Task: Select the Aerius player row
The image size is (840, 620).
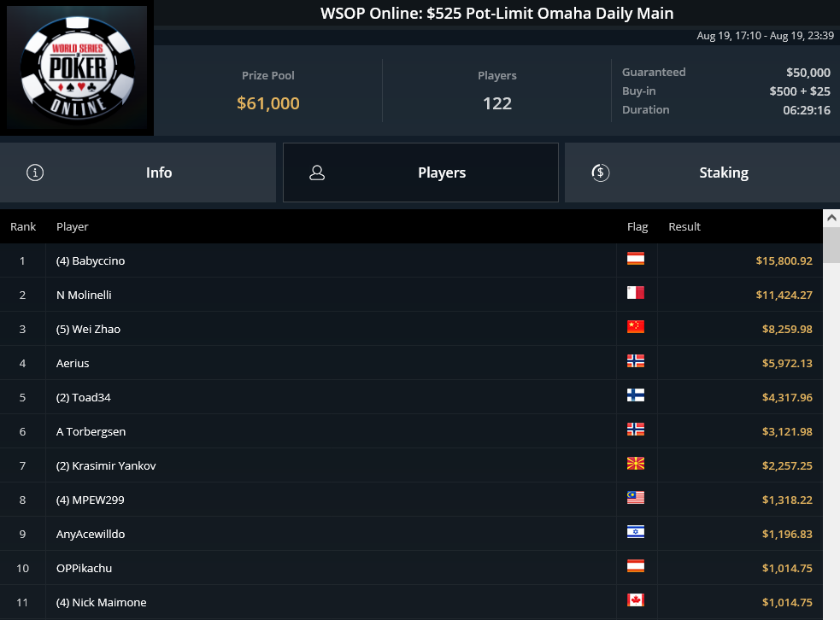Action: (411, 363)
